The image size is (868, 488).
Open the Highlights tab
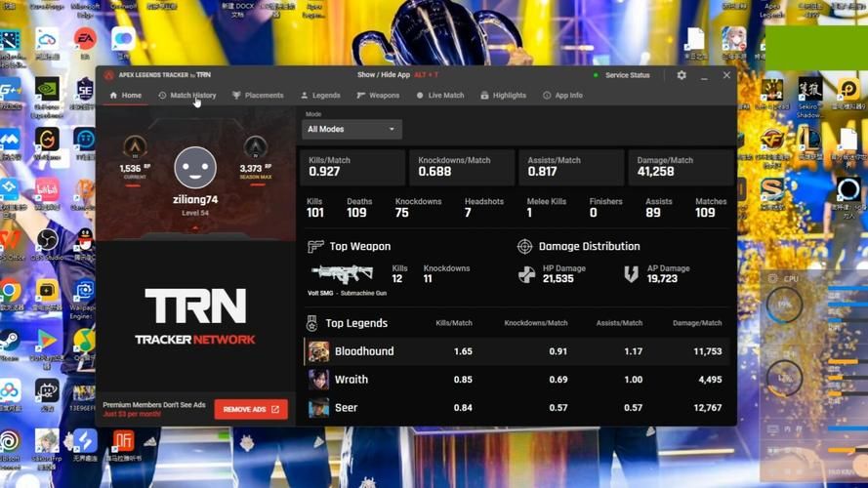coord(503,96)
